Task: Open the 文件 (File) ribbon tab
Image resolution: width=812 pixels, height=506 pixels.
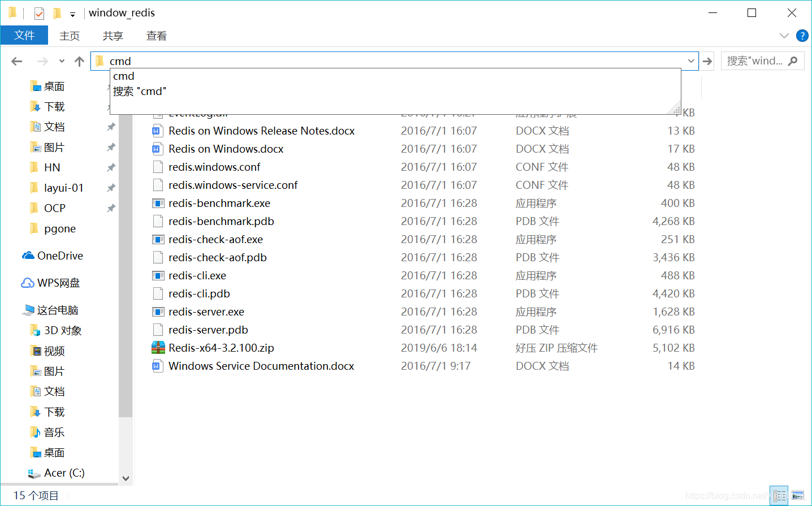Action: 24,36
